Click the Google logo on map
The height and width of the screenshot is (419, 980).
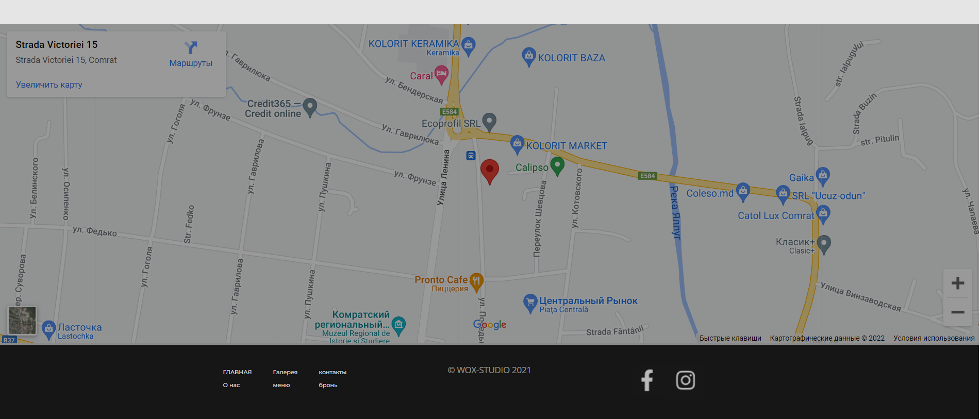[x=490, y=325]
